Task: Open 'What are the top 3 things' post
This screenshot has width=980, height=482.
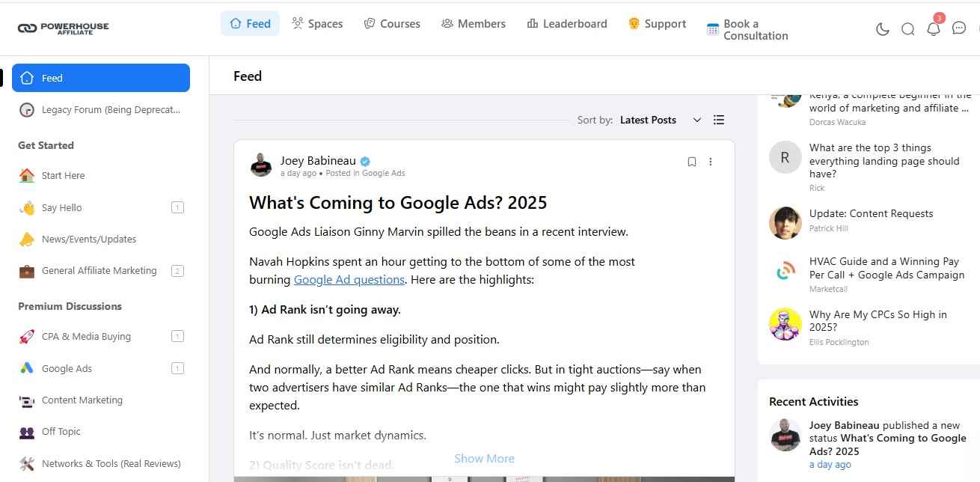Action: coord(884,161)
